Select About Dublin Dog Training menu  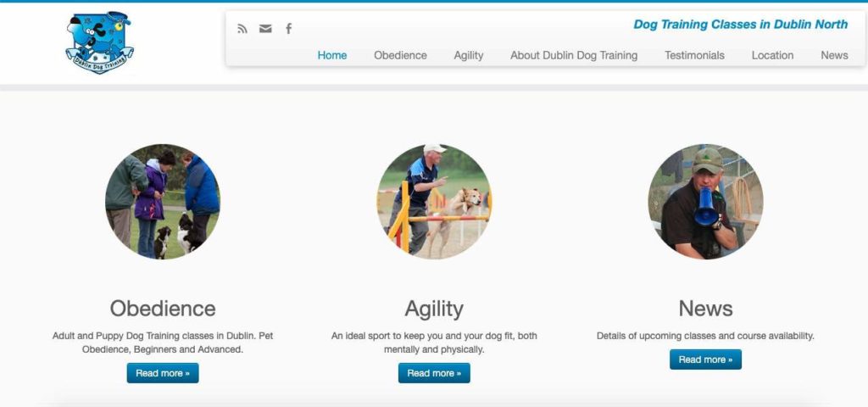(x=574, y=55)
